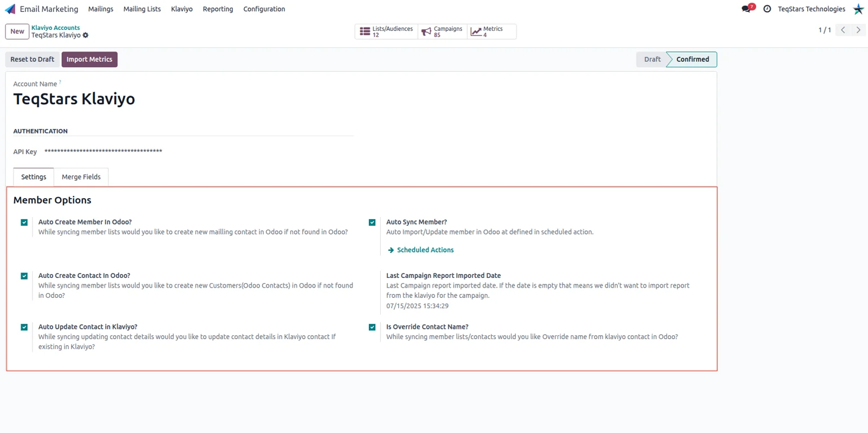Click the TeqStars star avatar icon
The image size is (868, 433).
858,9
